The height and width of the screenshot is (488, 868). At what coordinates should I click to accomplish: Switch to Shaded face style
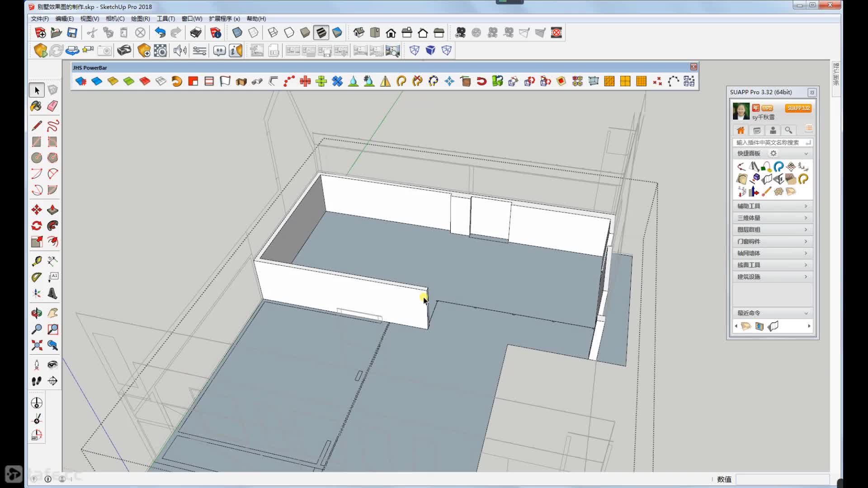(x=305, y=33)
